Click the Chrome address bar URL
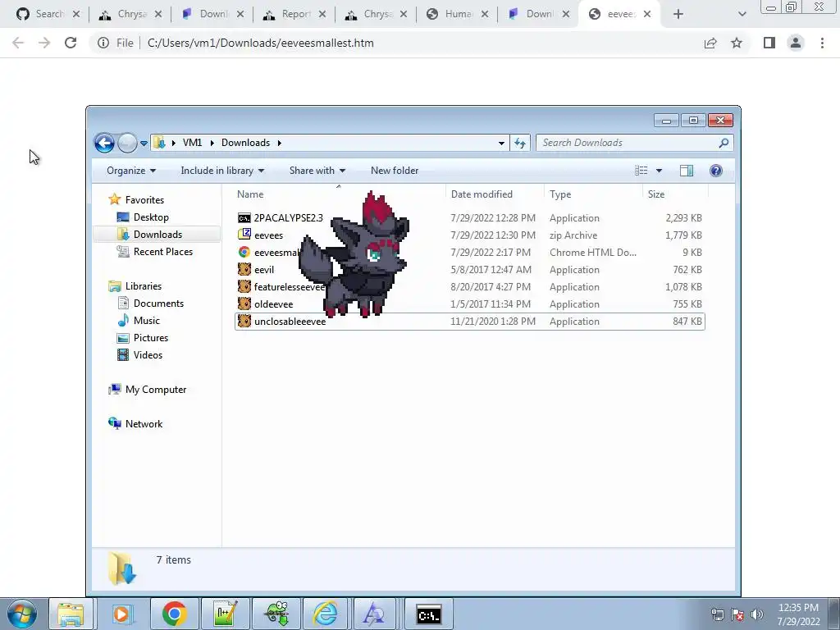Viewport: 840px width, 630px height. [260, 43]
